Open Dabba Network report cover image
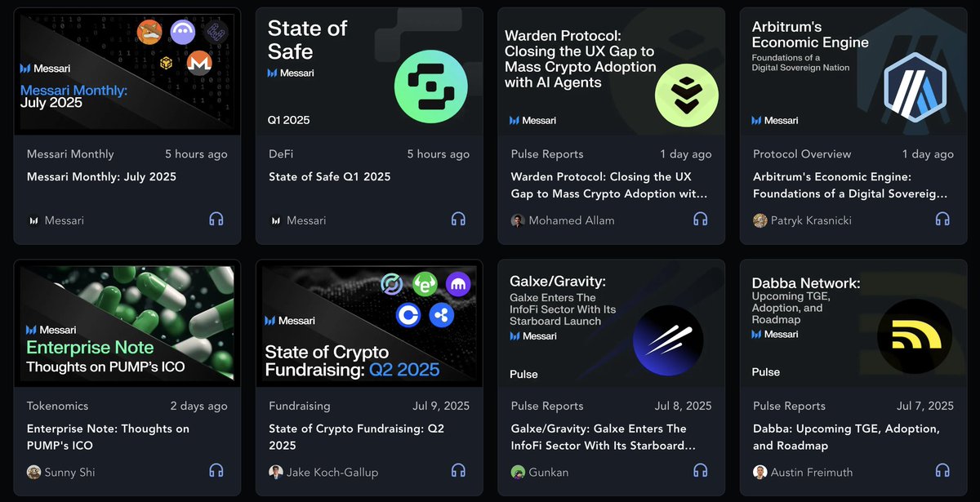The height and width of the screenshot is (502, 980). 853,324
